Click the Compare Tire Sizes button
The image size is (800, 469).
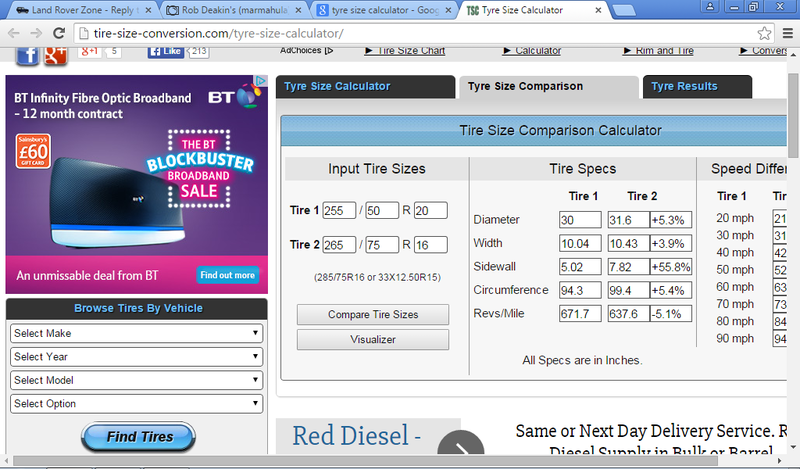tap(373, 314)
